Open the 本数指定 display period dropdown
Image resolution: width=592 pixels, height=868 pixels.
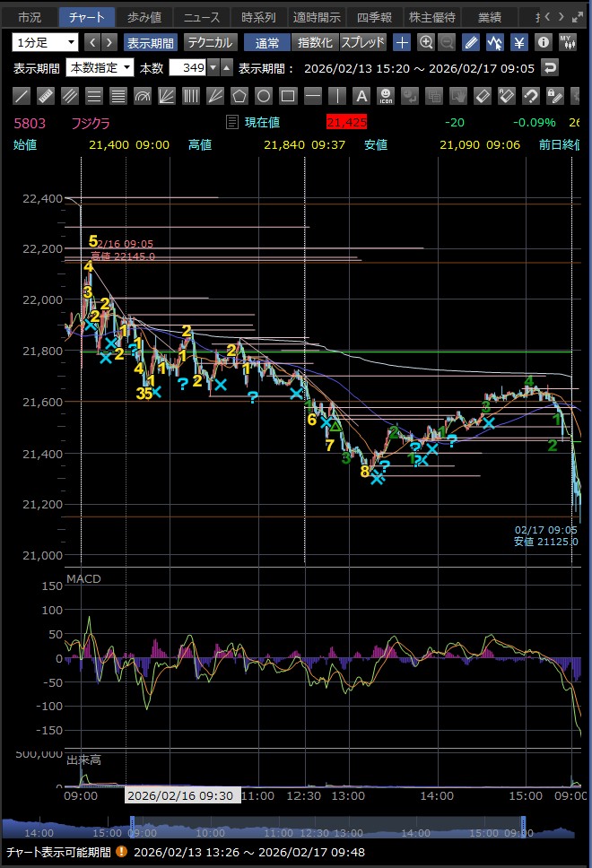coord(100,67)
